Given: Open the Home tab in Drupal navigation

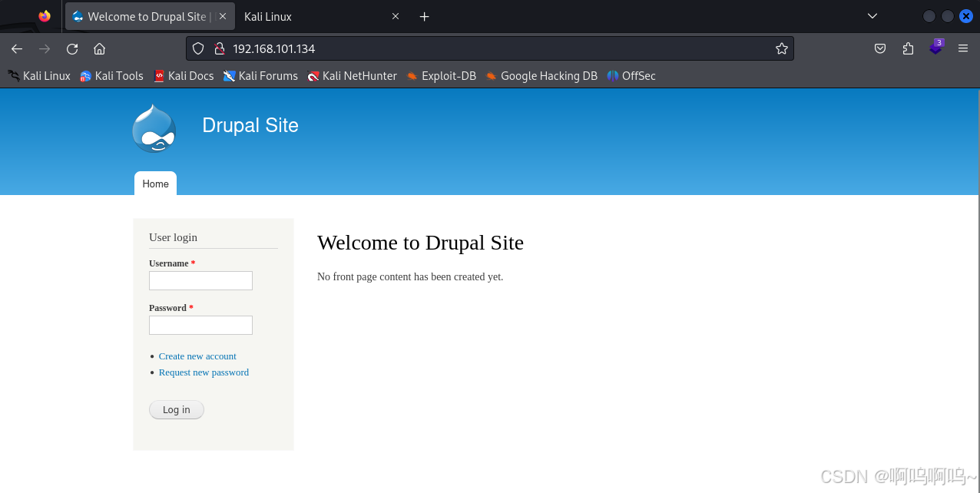Looking at the screenshot, I should pyautogui.click(x=155, y=184).
